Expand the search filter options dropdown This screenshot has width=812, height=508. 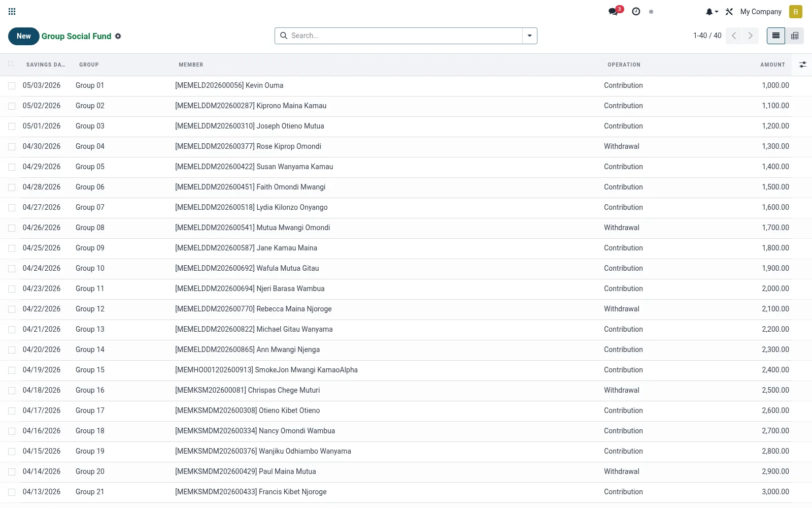[529, 36]
